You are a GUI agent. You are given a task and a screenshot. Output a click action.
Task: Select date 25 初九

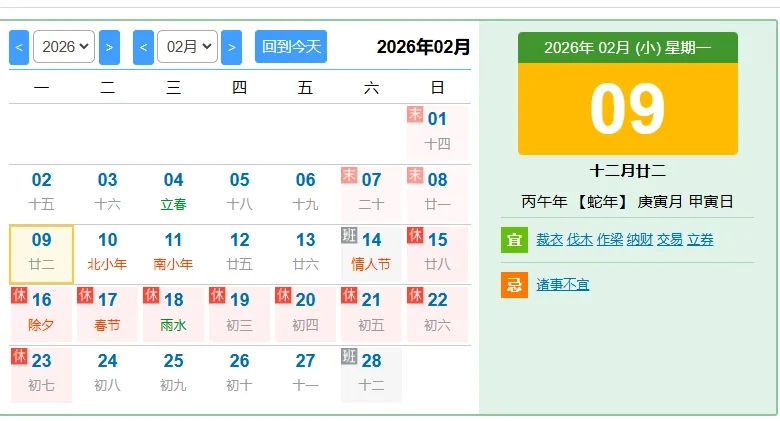174,375
